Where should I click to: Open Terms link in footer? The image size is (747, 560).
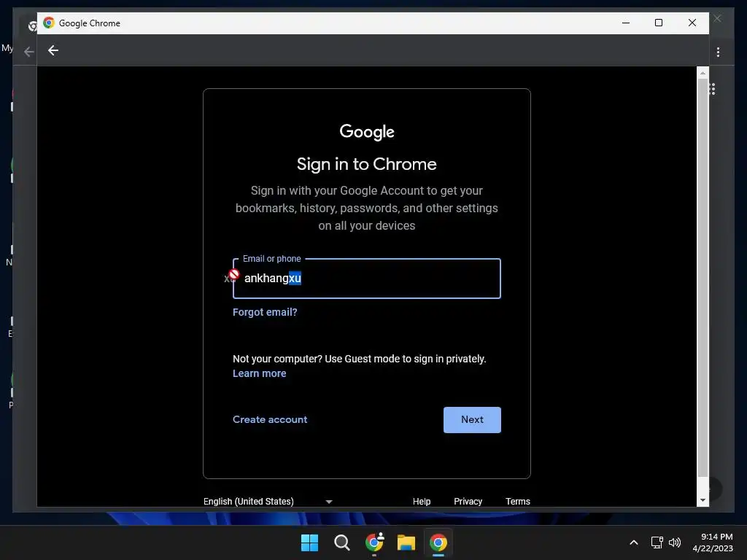[x=518, y=502]
